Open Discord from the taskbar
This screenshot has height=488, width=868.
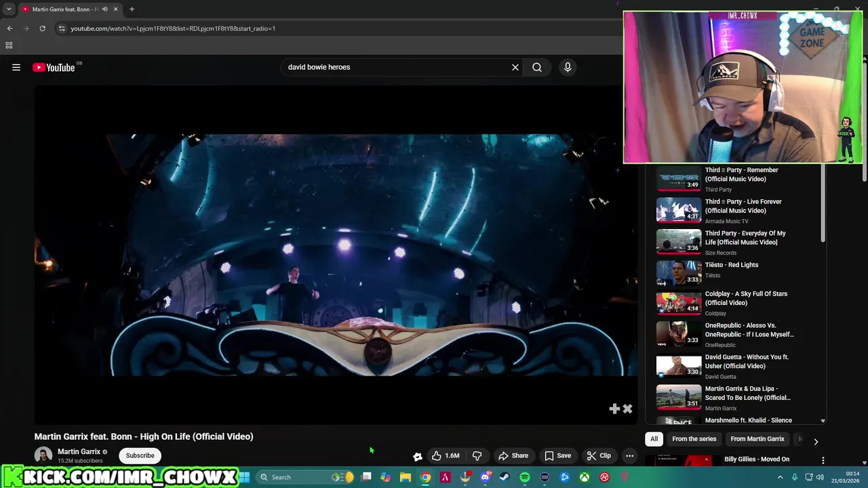(485, 477)
